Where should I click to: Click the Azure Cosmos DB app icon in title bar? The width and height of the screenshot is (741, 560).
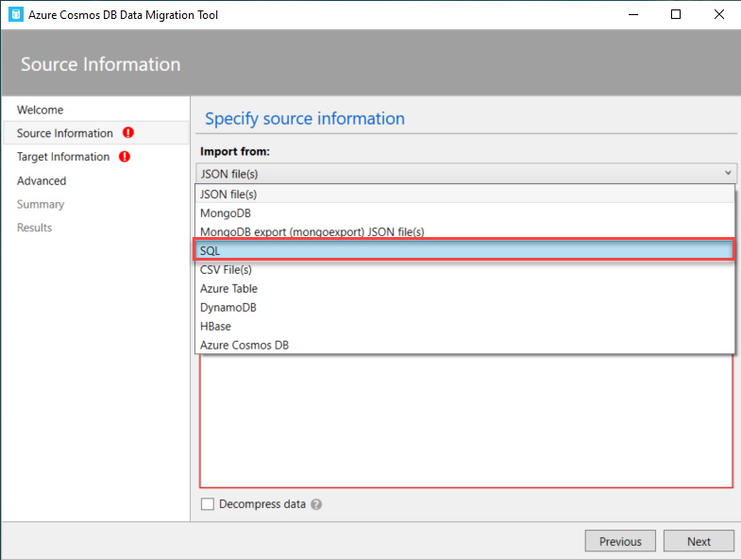pyautogui.click(x=16, y=15)
